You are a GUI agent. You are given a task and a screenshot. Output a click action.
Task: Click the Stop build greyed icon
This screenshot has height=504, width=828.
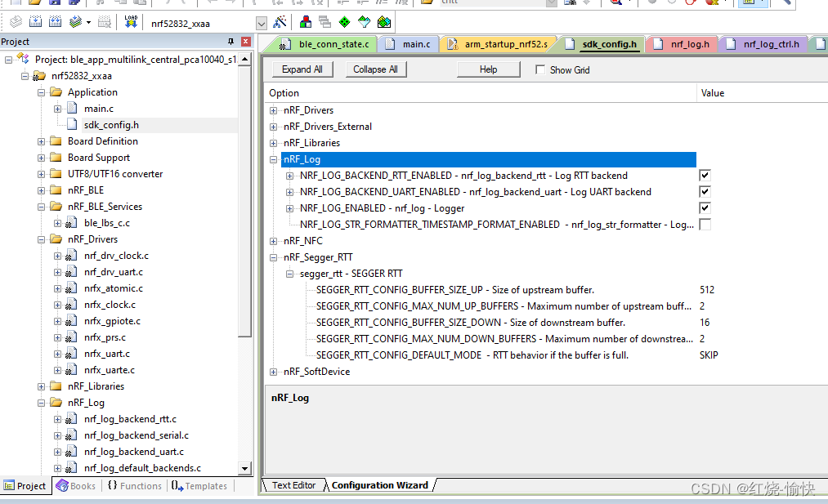[x=105, y=21]
